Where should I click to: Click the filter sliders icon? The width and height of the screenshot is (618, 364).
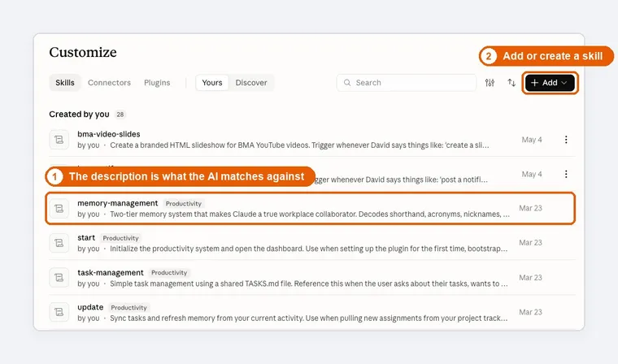490,83
